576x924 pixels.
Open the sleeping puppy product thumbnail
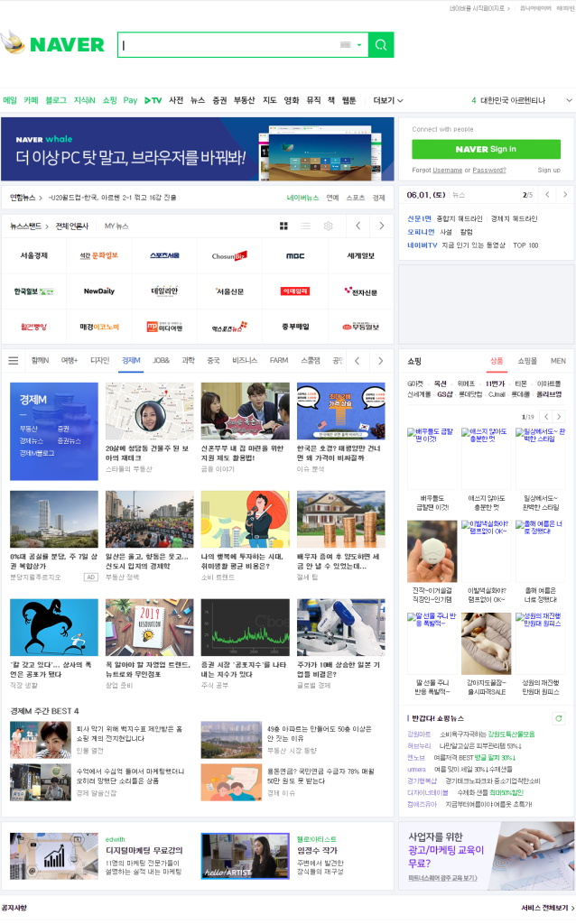tap(487, 642)
